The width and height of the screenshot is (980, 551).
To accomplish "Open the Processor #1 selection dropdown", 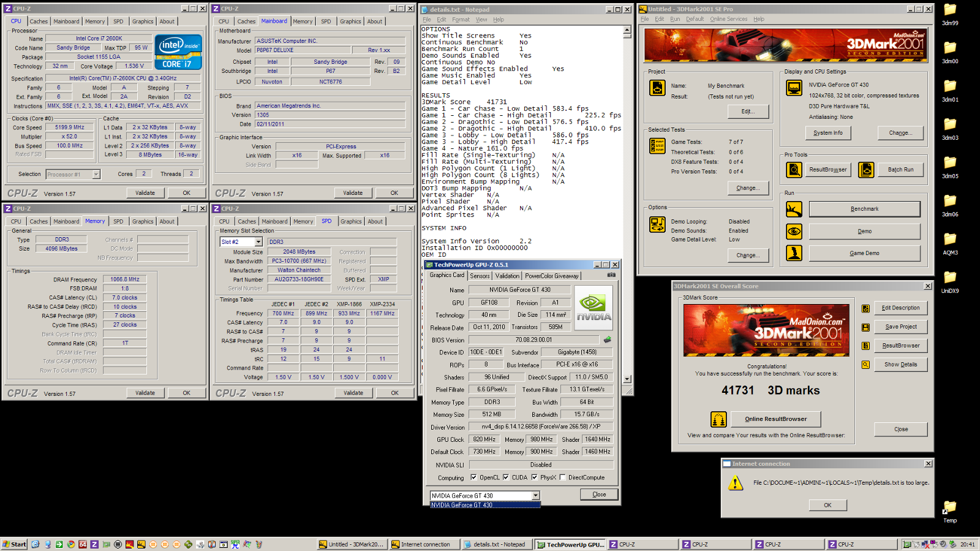I will click(x=96, y=175).
